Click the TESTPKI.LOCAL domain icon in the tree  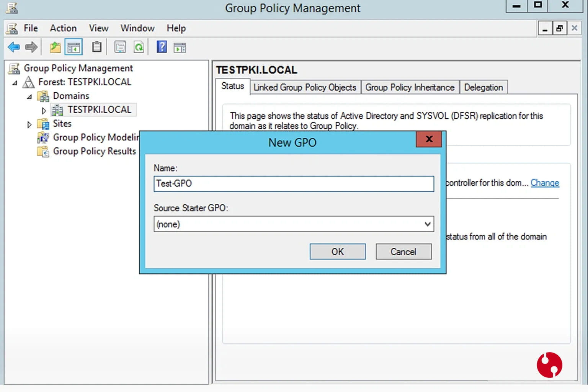point(57,110)
